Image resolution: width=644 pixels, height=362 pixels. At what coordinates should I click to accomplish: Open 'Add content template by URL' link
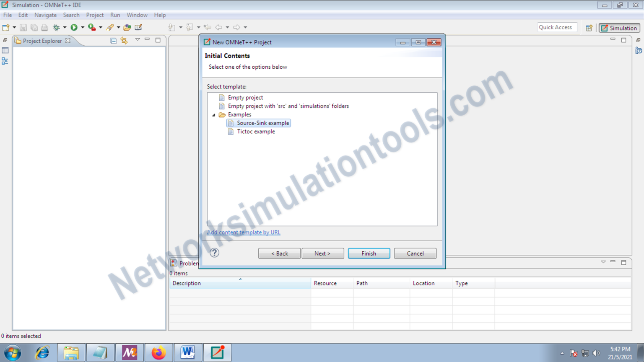(x=243, y=232)
